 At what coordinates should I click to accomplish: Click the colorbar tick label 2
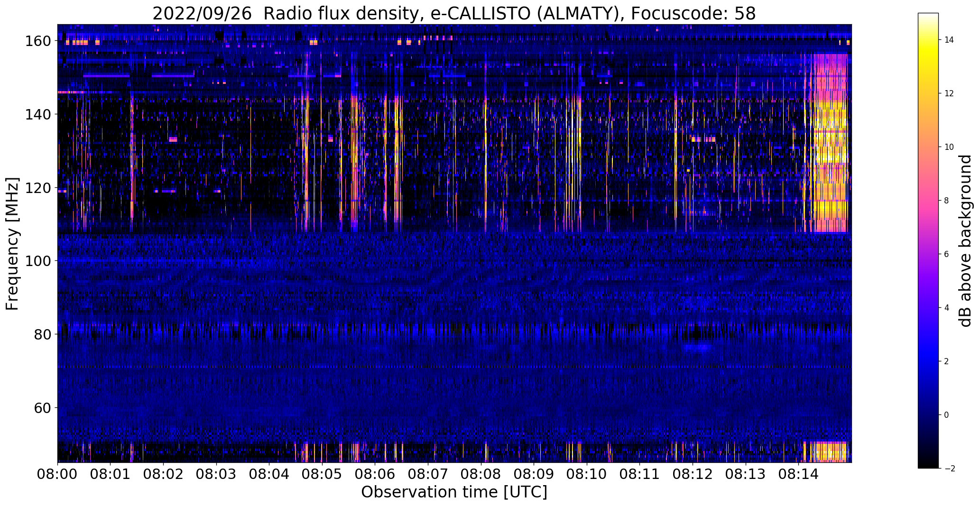point(947,361)
